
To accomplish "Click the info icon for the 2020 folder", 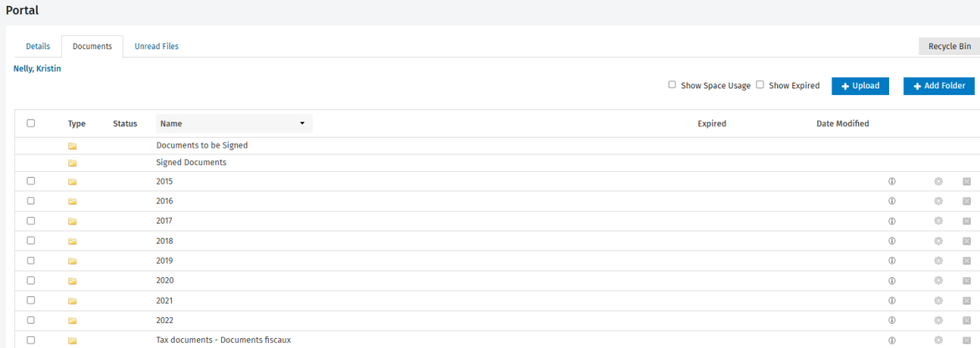I will [892, 280].
